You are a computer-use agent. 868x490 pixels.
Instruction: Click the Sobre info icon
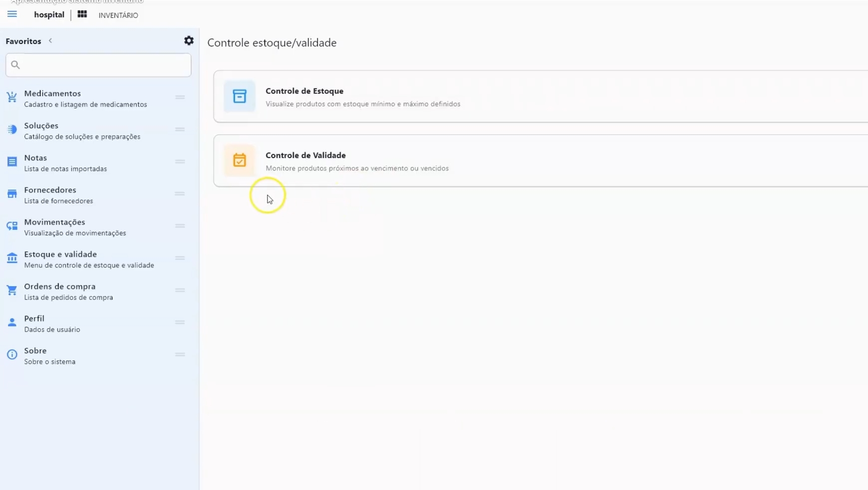coord(12,354)
